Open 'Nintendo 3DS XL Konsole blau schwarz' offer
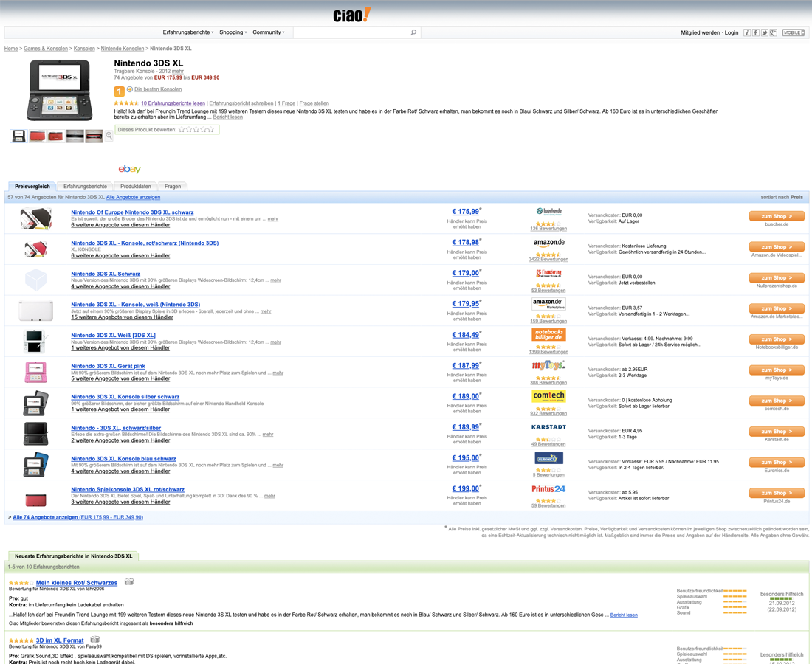 click(123, 459)
